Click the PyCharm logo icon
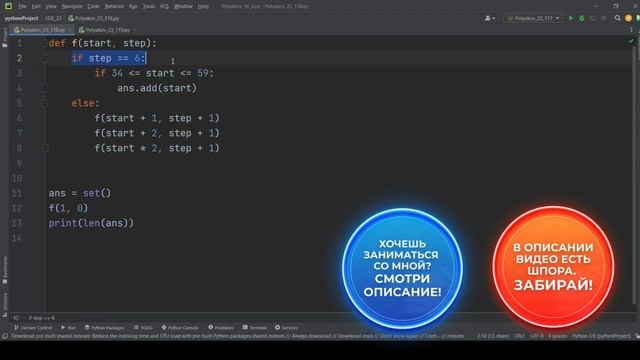This screenshot has width=640, height=360. (x=8, y=6)
